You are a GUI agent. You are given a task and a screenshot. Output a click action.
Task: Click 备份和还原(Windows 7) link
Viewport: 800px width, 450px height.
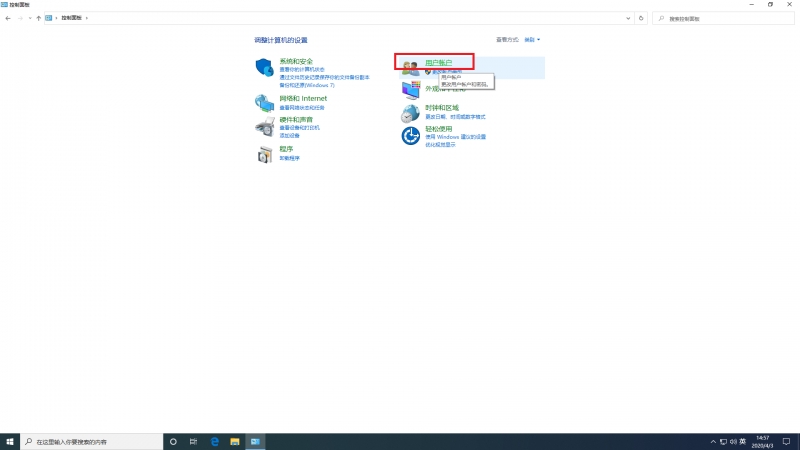[307, 85]
